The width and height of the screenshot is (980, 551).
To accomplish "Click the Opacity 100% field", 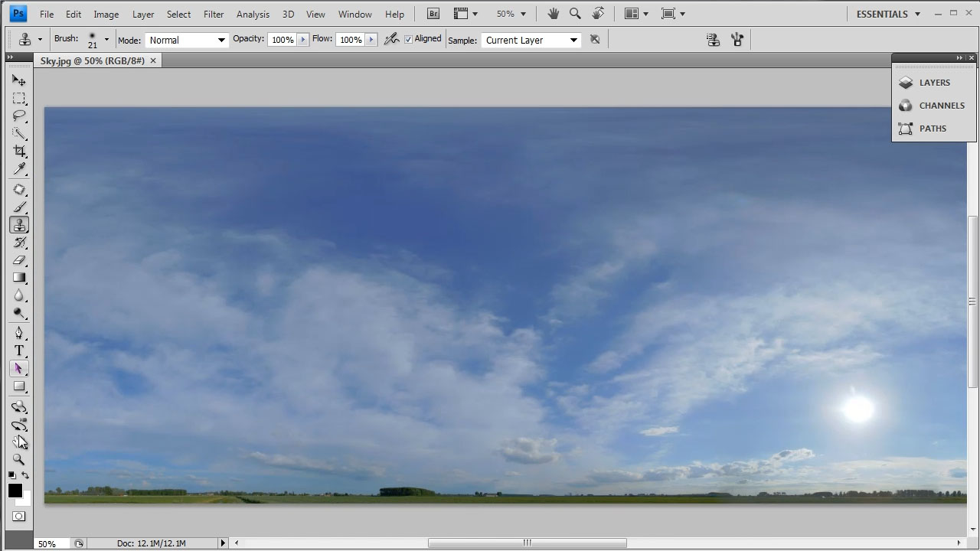I will click(x=282, y=40).
